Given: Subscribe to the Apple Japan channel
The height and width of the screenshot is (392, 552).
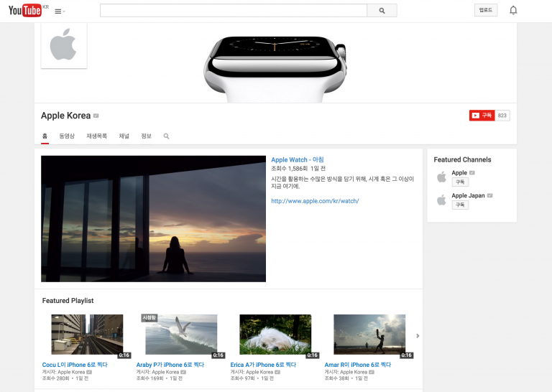Looking at the screenshot, I should click(460, 205).
